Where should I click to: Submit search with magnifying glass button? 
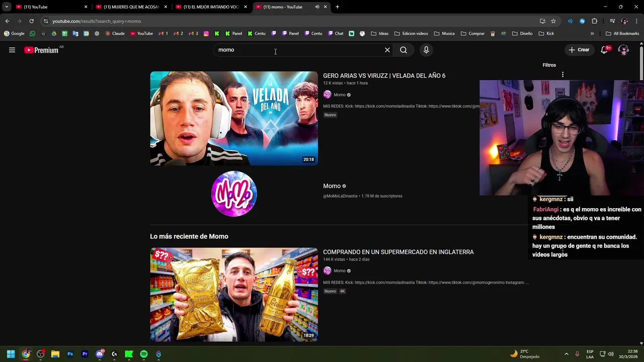(404, 50)
